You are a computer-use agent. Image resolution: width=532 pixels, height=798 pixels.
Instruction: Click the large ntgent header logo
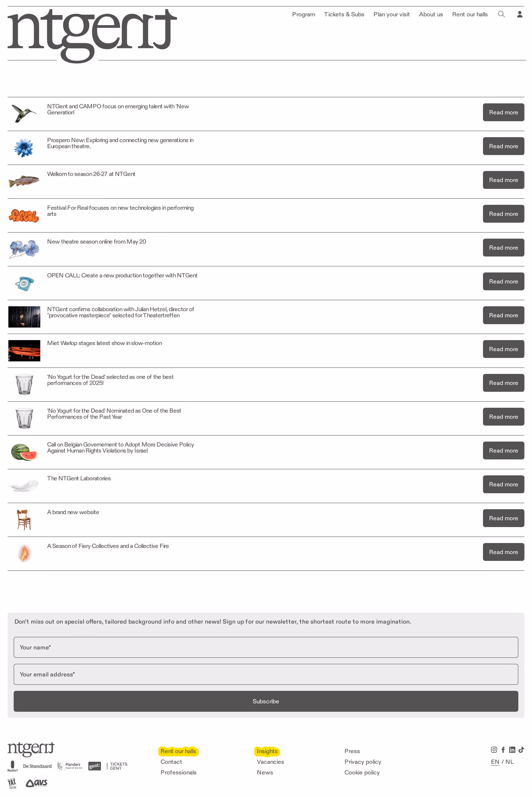coord(92,36)
